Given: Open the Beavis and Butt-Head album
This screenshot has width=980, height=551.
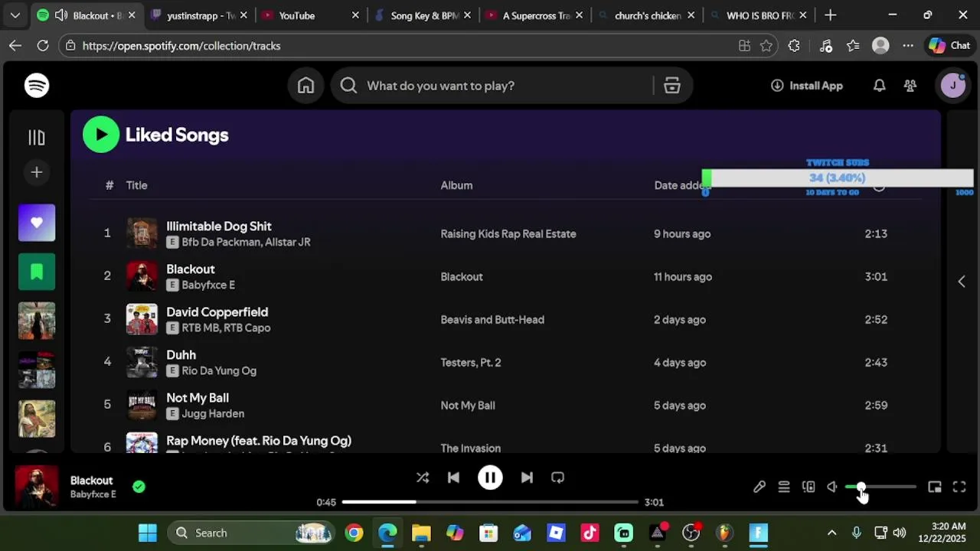Looking at the screenshot, I should (x=492, y=320).
